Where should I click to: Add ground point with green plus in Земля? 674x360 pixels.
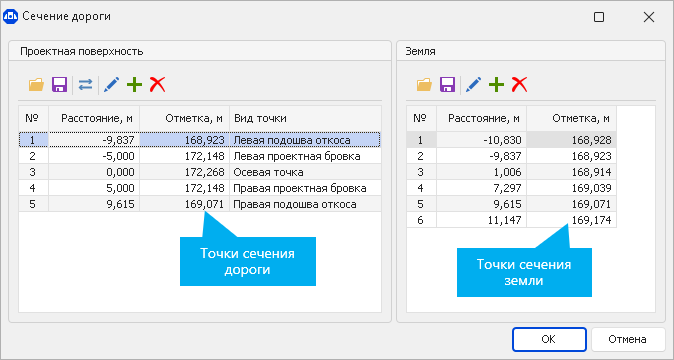point(496,84)
